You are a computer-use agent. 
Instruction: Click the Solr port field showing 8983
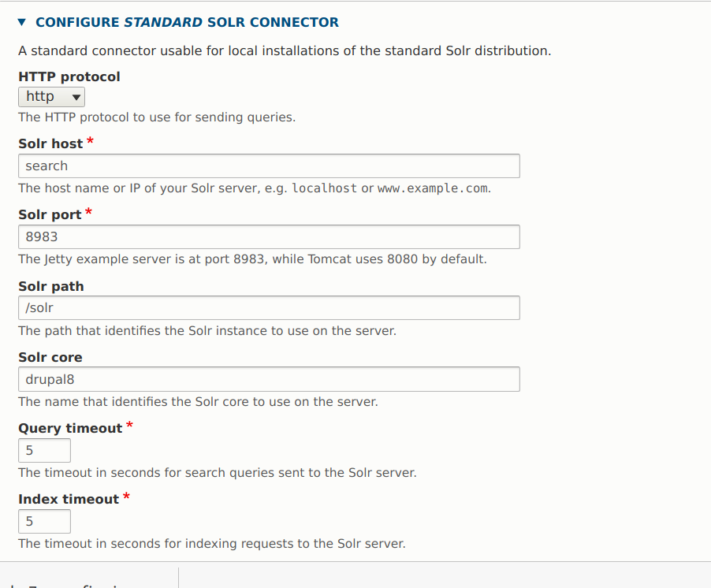[x=268, y=236]
